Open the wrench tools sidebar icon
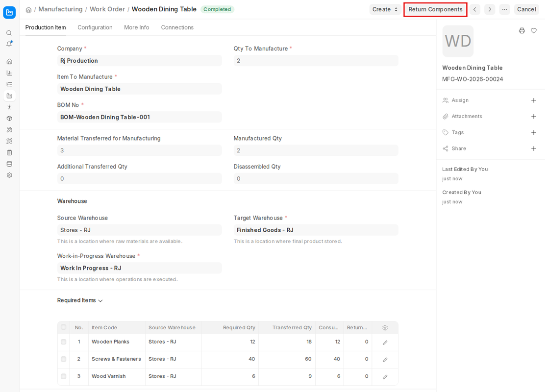Screen dimensions: 549x392 coord(9,130)
